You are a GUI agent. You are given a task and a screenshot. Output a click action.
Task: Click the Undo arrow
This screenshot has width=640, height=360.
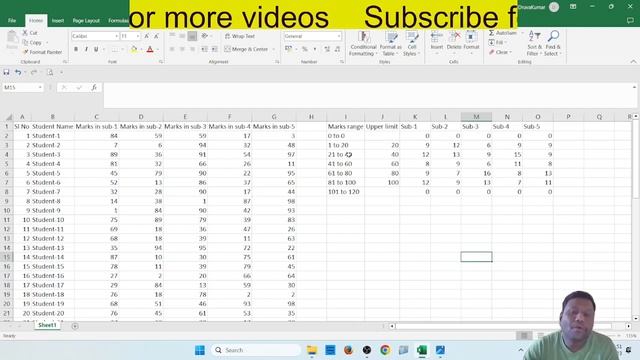coord(18,72)
